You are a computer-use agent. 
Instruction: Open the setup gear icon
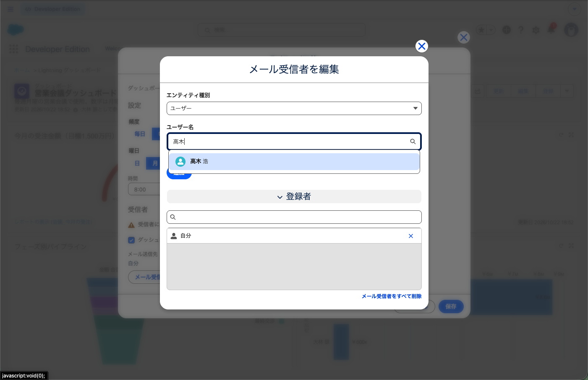(536, 30)
